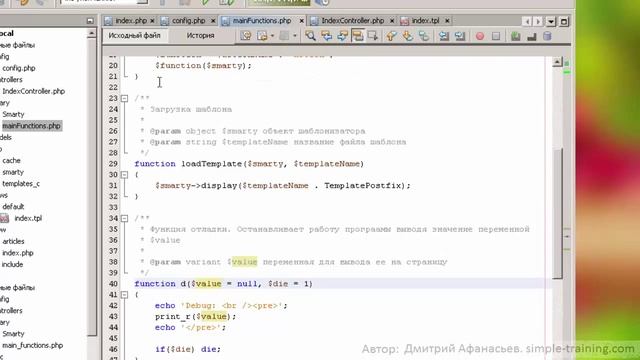
Task: Jump to last edit location icon
Action: [x=246, y=36]
